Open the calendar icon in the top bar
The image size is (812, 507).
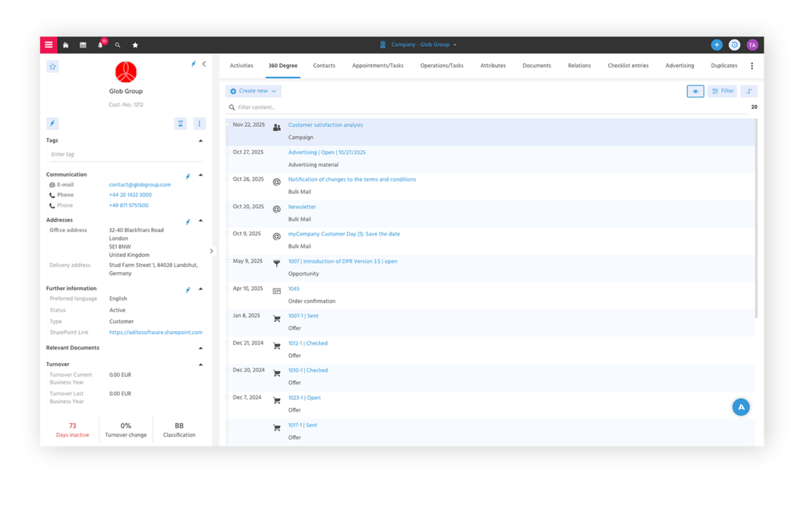(x=83, y=44)
